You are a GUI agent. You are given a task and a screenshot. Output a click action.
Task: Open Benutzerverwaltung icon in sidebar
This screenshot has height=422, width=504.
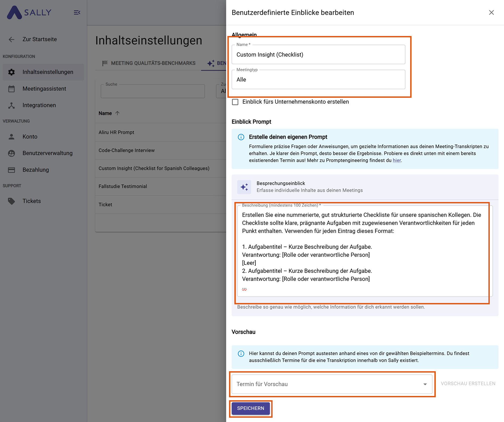(x=11, y=153)
